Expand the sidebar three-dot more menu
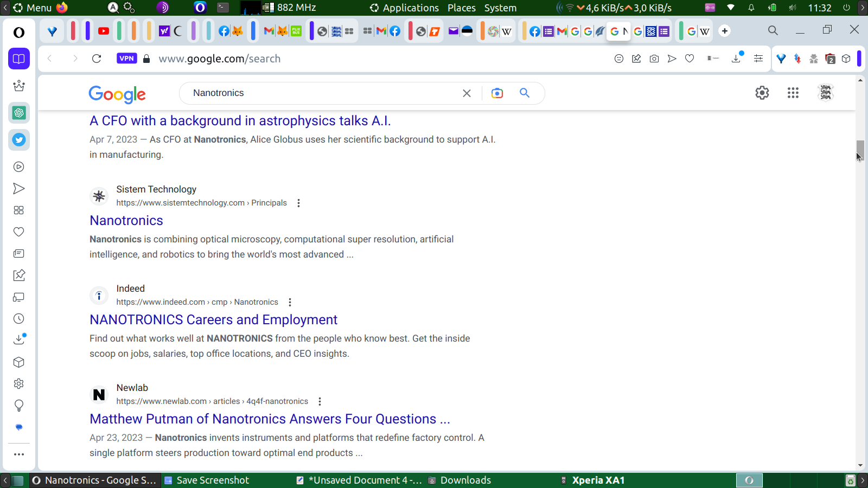The width and height of the screenshot is (868, 488). tap(19, 454)
